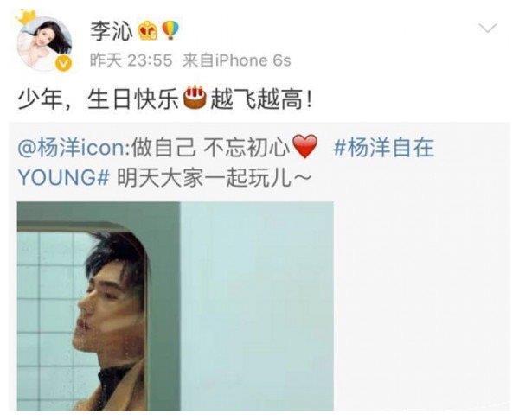Open the reposted photo of the man
The width and height of the screenshot is (519, 420).
(x=175, y=306)
